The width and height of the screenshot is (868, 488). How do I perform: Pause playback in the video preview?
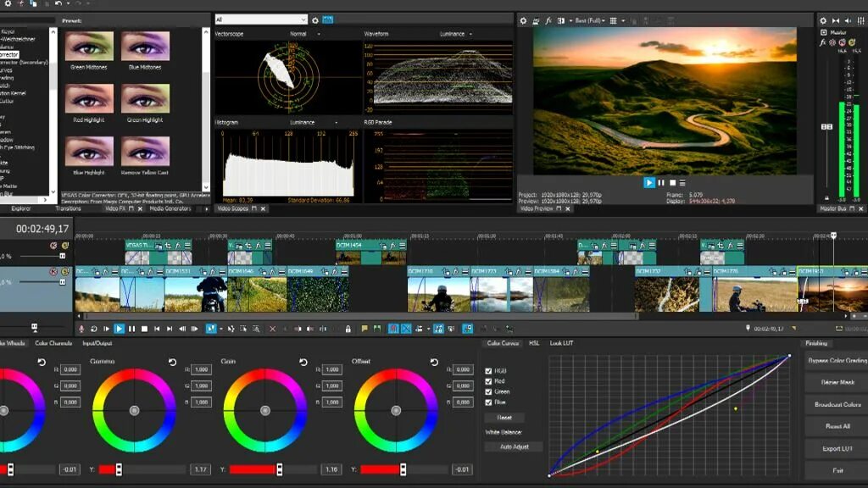[661, 183]
